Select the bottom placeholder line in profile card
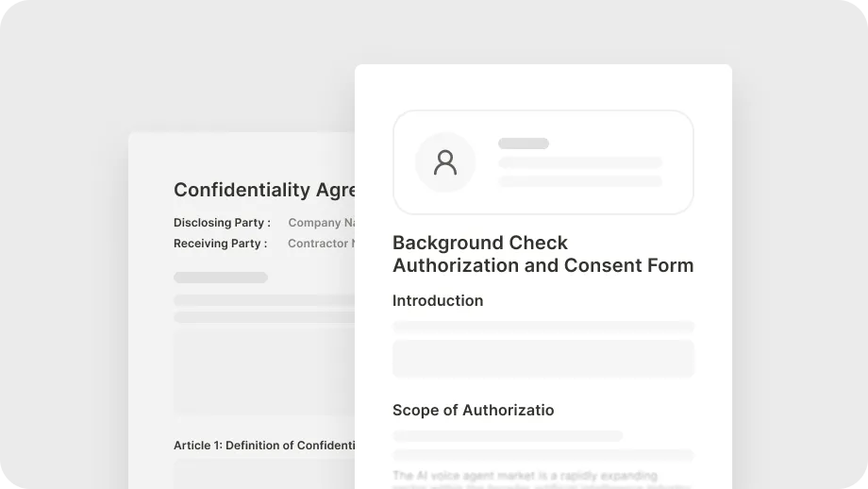The width and height of the screenshot is (868, 489). pyautogui.click(x=579, y=180)
